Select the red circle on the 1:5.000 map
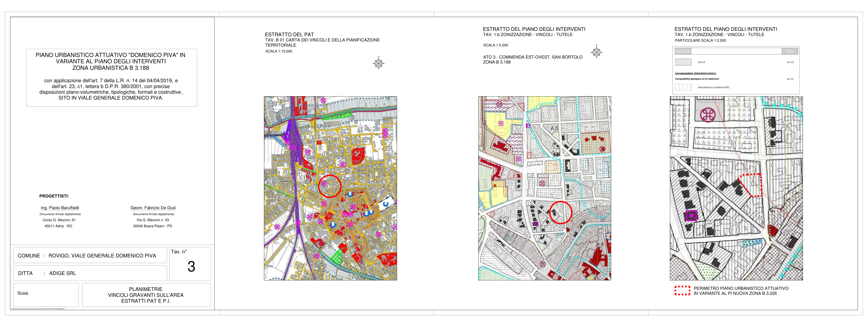This screenshot has height=327, width=868. pos(561,212)
